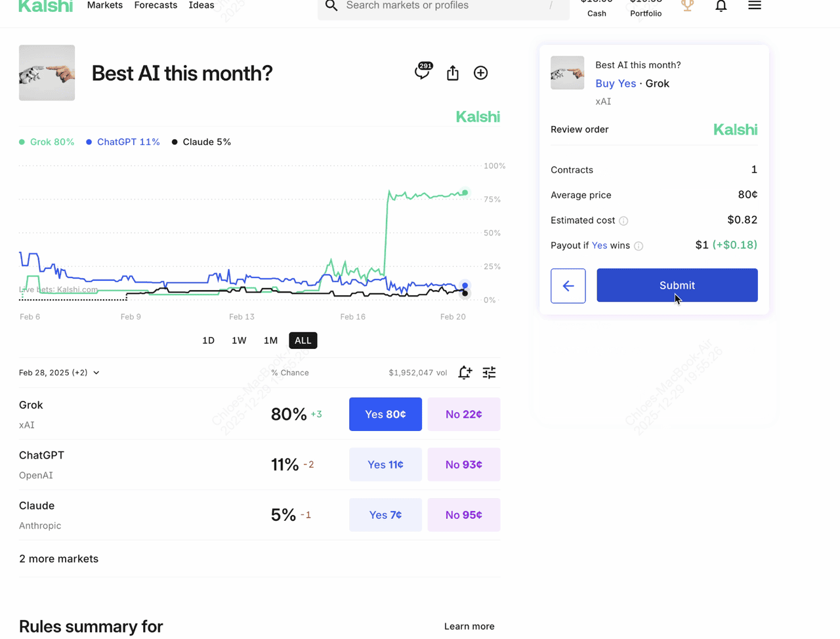Open the hamburger menu

click(x=755, y=6)
